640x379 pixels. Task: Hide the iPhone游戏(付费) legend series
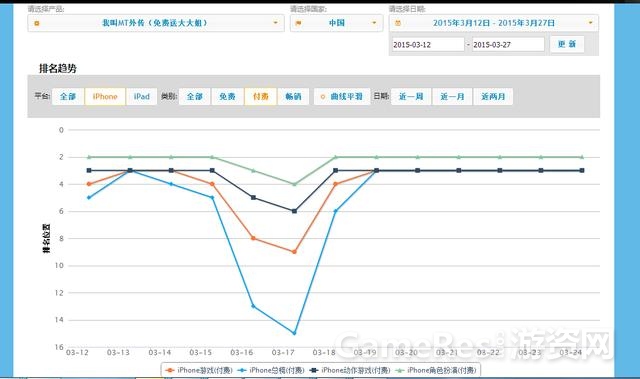tap(199, 370)
